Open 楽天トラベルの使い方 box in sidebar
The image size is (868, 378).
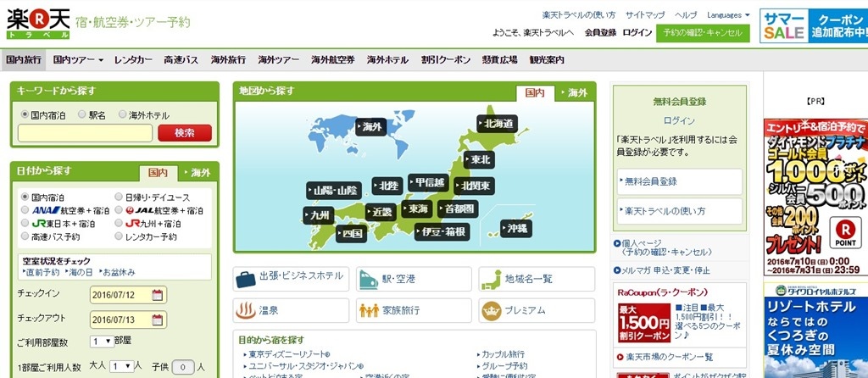tap(680, 211)
